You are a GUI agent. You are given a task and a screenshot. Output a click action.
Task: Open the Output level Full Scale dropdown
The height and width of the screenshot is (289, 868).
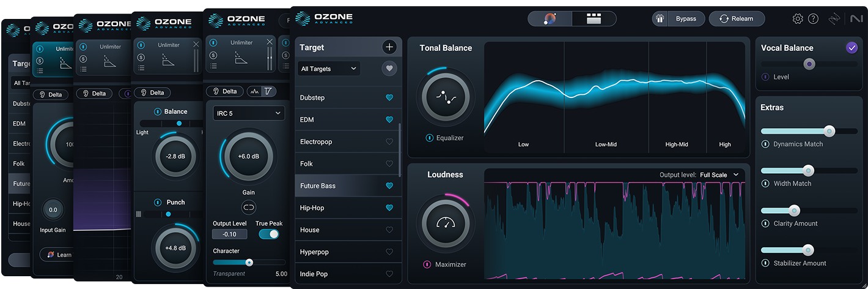coord(719,175)
